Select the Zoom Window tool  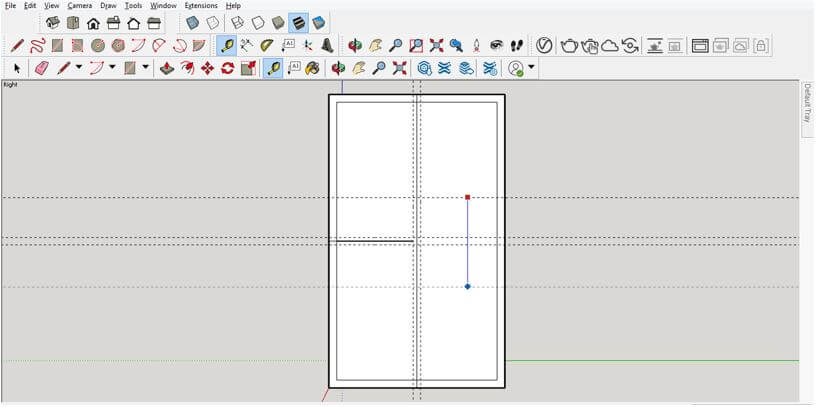coord(416,46)
